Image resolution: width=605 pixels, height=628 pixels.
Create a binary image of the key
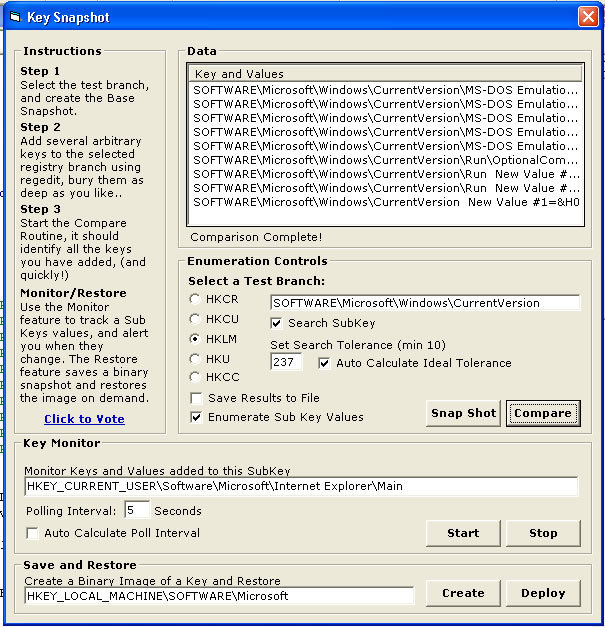click(463, 593)
